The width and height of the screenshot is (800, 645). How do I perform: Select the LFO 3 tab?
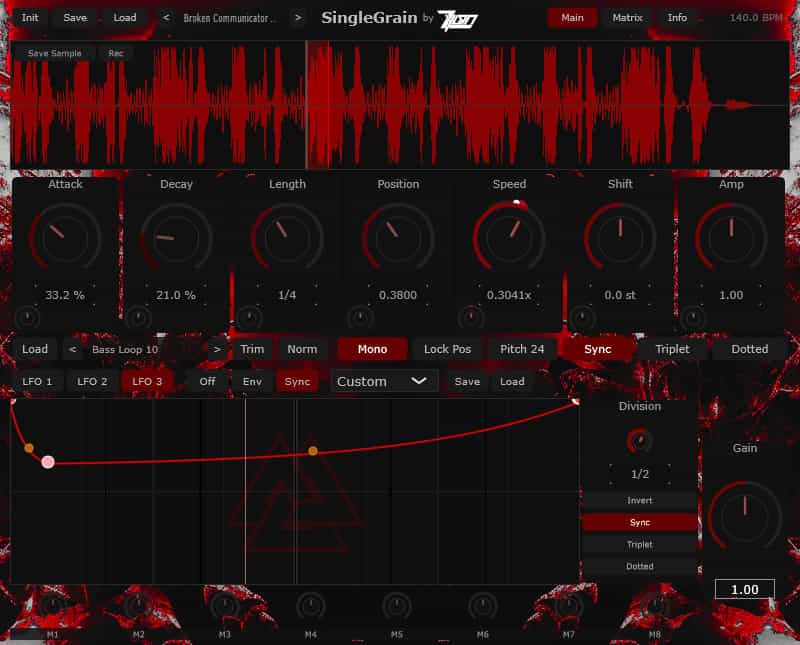pos(147,382)
